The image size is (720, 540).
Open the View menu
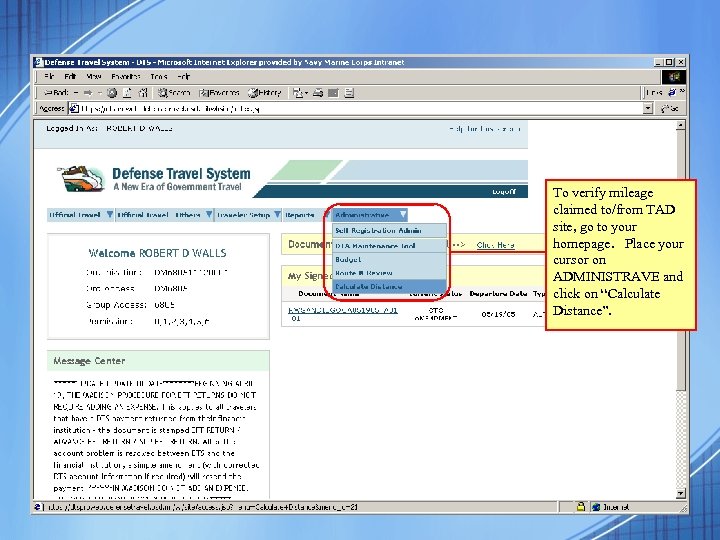coord(94,77)
